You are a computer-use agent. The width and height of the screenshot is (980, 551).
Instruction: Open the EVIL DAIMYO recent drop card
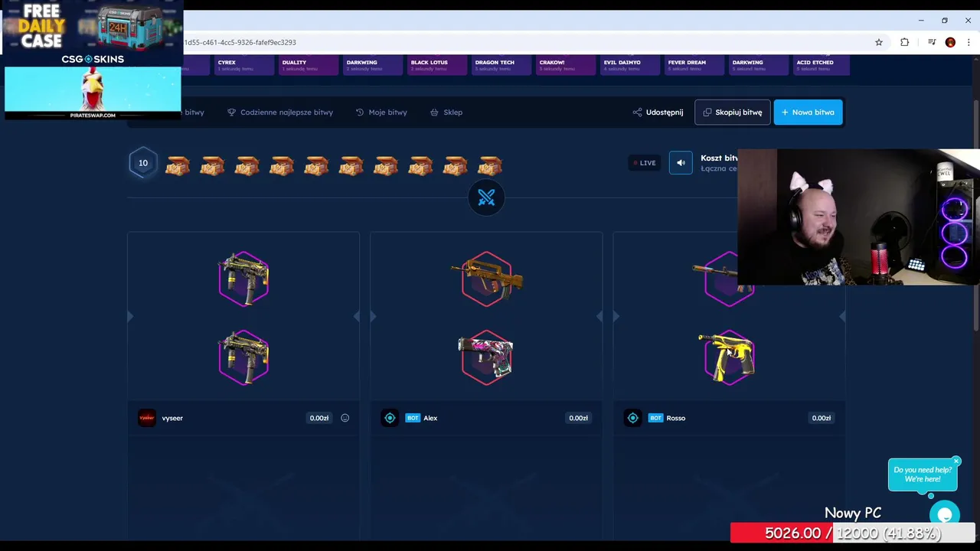629,65
